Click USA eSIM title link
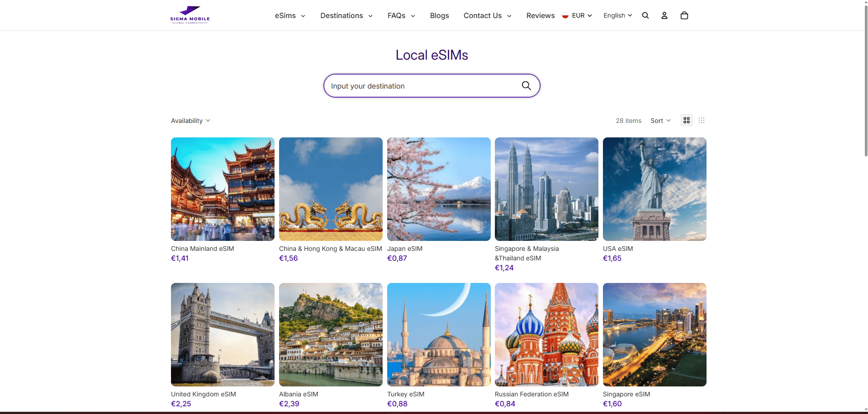The image size is (868, 414). point(618,249)
